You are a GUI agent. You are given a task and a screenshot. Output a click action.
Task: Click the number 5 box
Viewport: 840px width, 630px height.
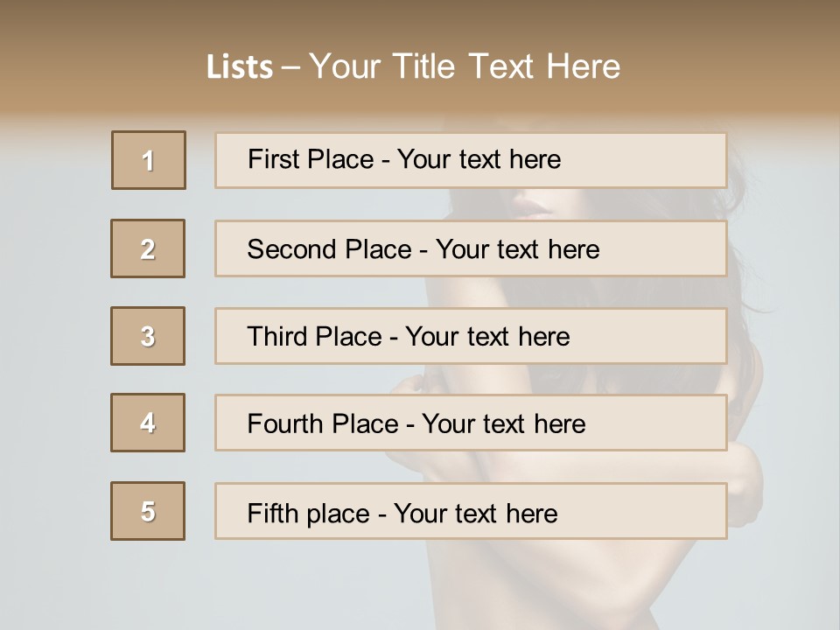[148, 511]
